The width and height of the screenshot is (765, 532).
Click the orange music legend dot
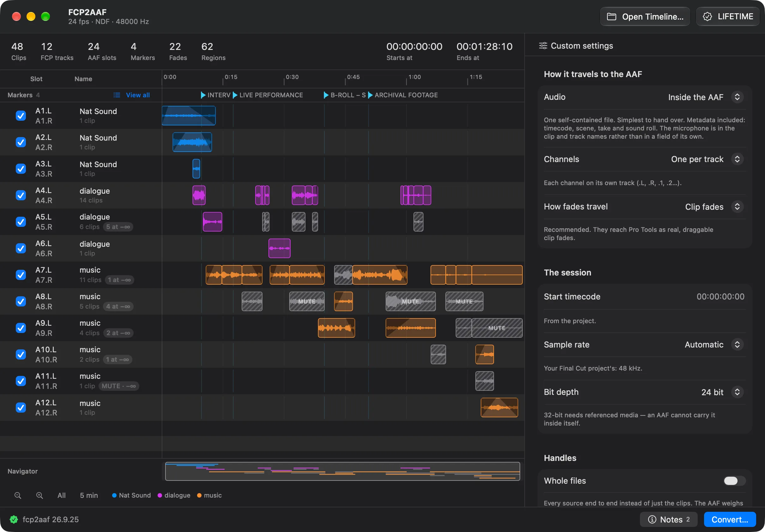tap(199, 495)
